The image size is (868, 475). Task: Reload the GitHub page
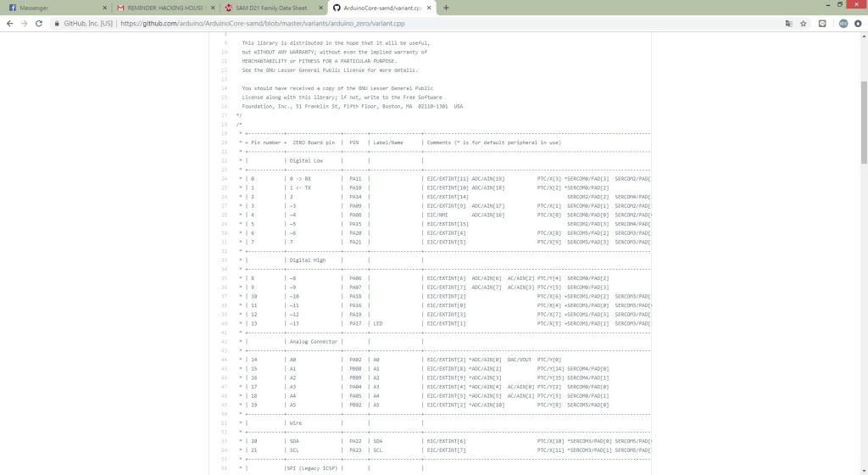click(39, 23)
